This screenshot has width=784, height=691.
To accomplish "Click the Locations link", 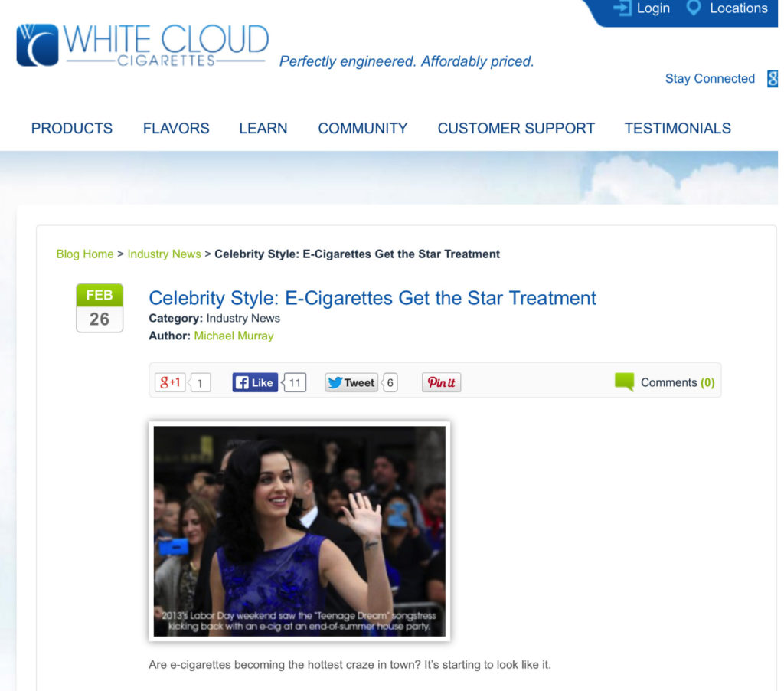I will (739, 8).
